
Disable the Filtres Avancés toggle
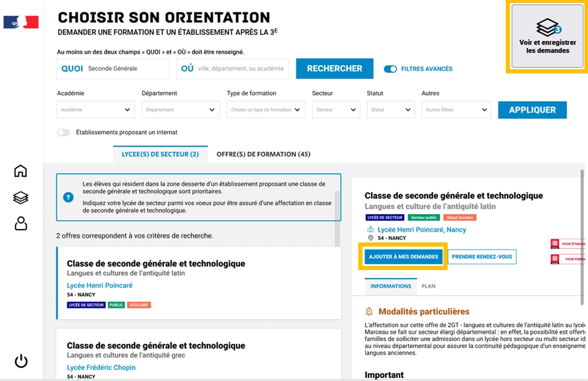[x=390, y=69]
